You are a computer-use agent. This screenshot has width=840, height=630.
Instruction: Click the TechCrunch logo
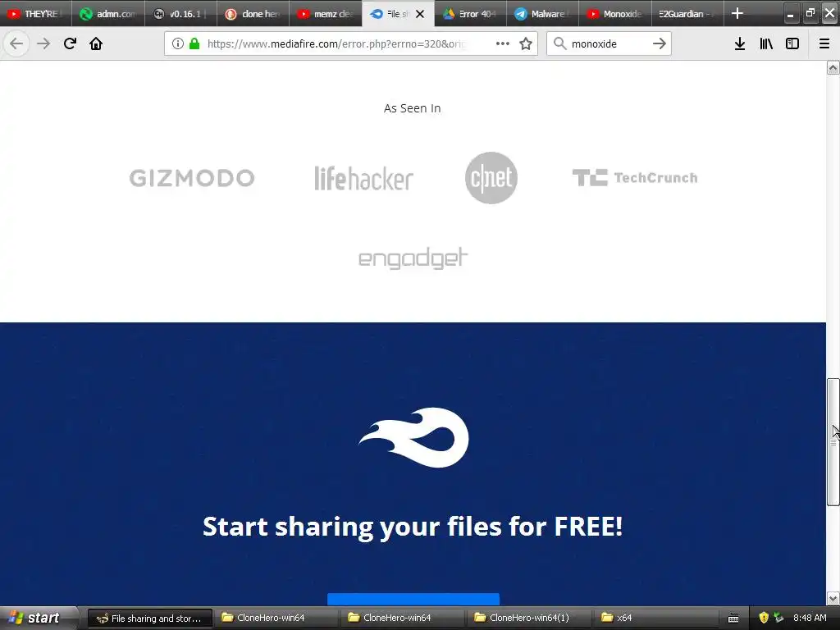[635, 178]
